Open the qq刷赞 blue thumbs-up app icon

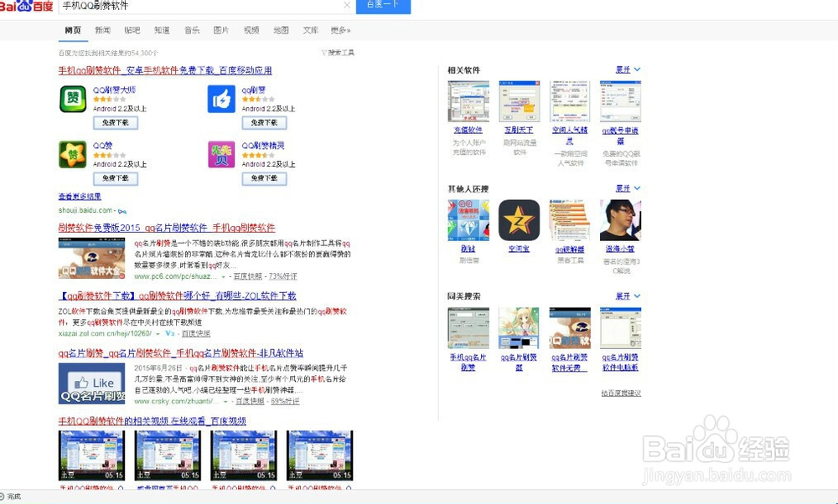pos(221,99)
